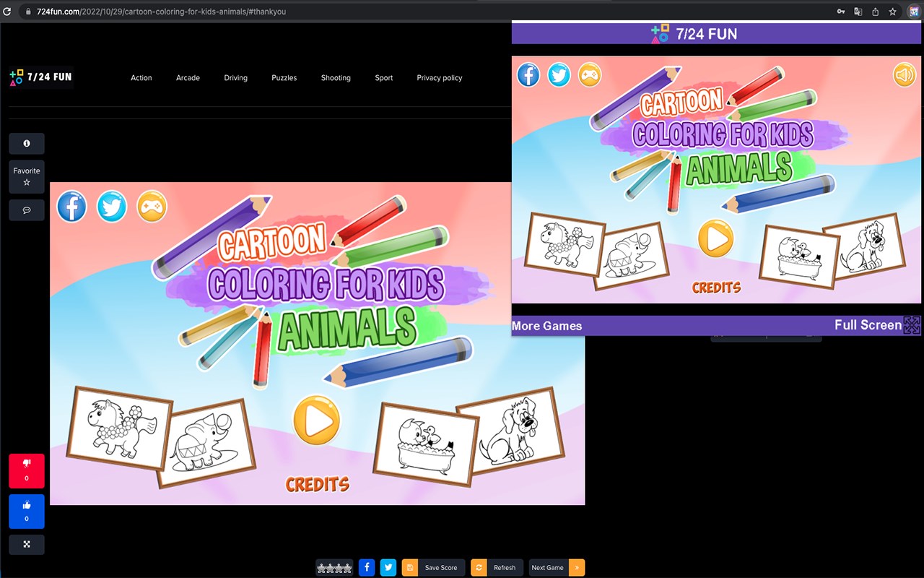Open comments via the speech bubble icon
Viewport: 924px width, 578px height.
pos(27,210)
